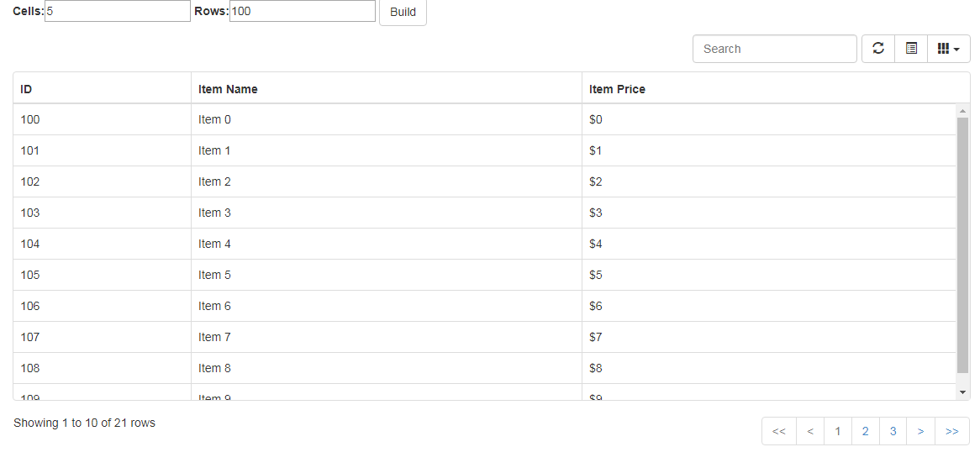Focus the Search input field
980x468 pixels.
tap(774, 49)
